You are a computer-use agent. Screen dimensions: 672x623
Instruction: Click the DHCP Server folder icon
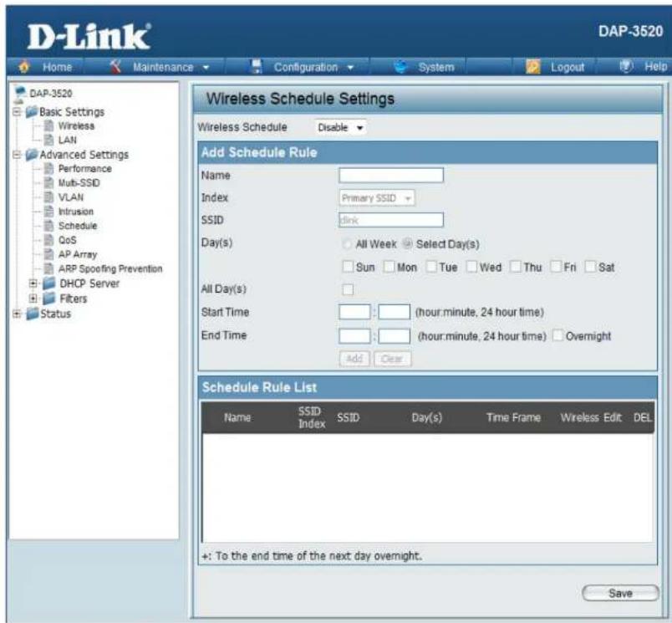(x=48, y=283)
